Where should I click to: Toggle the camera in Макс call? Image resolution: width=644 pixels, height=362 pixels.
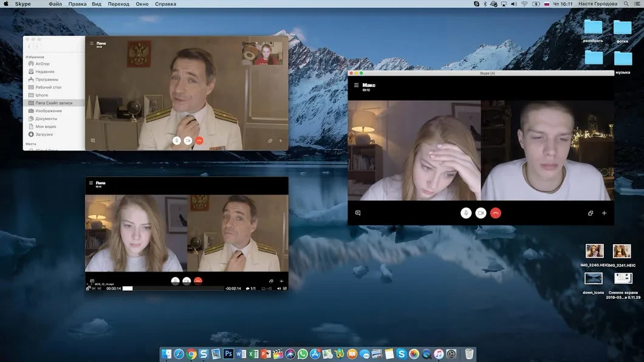(x=481, y=213)
